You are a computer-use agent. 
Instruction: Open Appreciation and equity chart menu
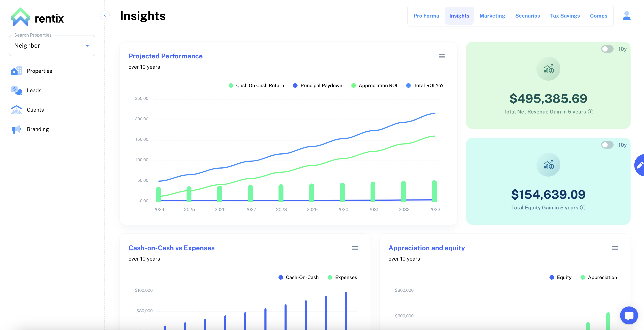click(615, 248)
